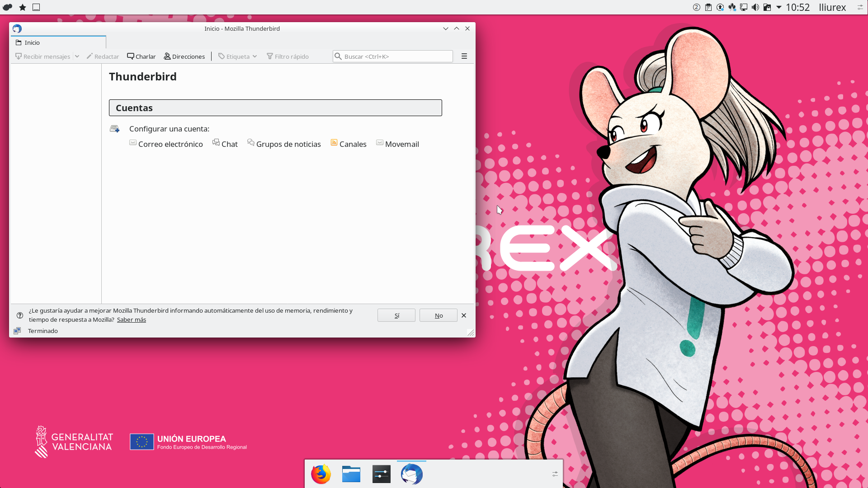
Task: Maximize the Thunderbird window
Action: tap(457, 28)
